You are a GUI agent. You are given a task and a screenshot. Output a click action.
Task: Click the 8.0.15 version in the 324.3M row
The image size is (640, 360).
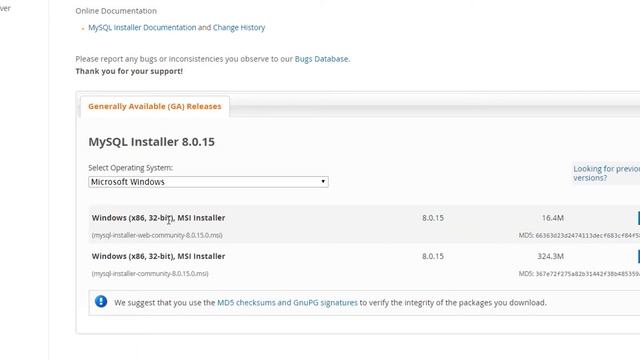(433, 256)
